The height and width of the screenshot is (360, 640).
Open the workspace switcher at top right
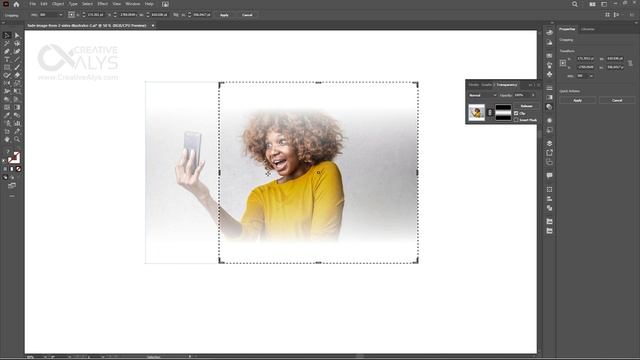coord(604,4)
